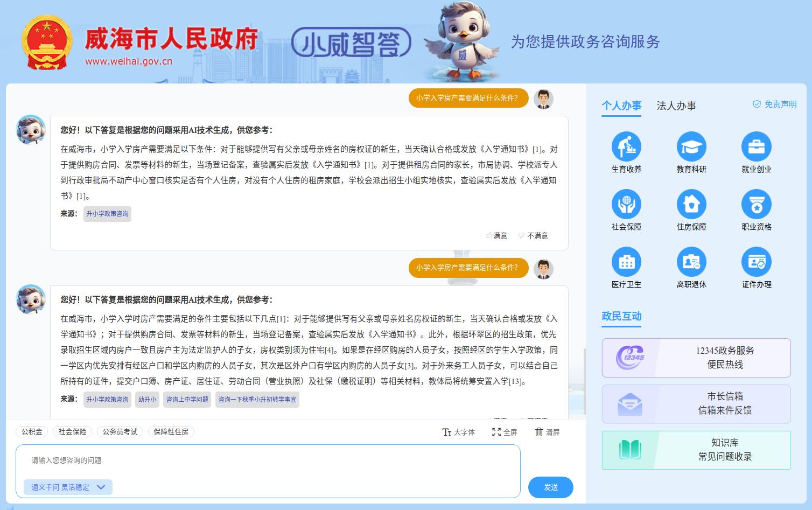The image size is (812, 510).
Task: Click the 就业创业 briefcase icon
Action: [756, 147]
